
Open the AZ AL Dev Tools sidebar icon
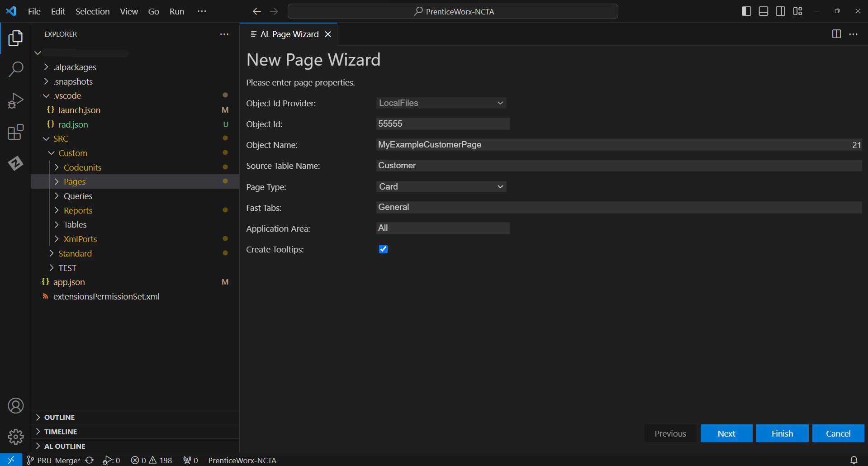pyautogui.click(x=15, y=163)
